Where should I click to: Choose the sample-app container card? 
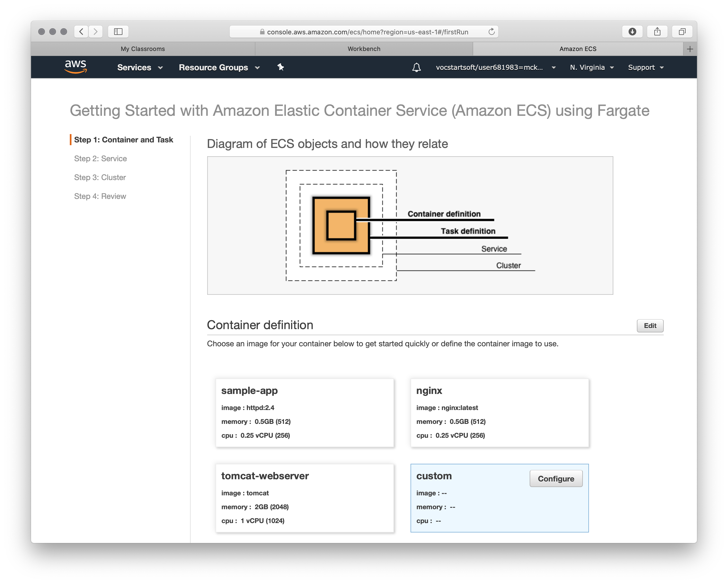(304, 413)
